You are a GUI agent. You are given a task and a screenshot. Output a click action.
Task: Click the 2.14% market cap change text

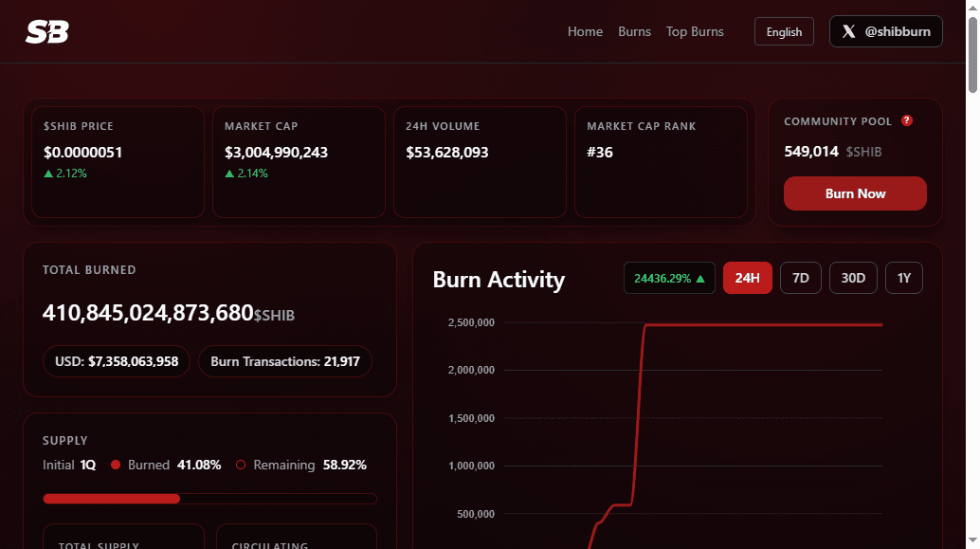pyautogui.click(x=252, y=174)
